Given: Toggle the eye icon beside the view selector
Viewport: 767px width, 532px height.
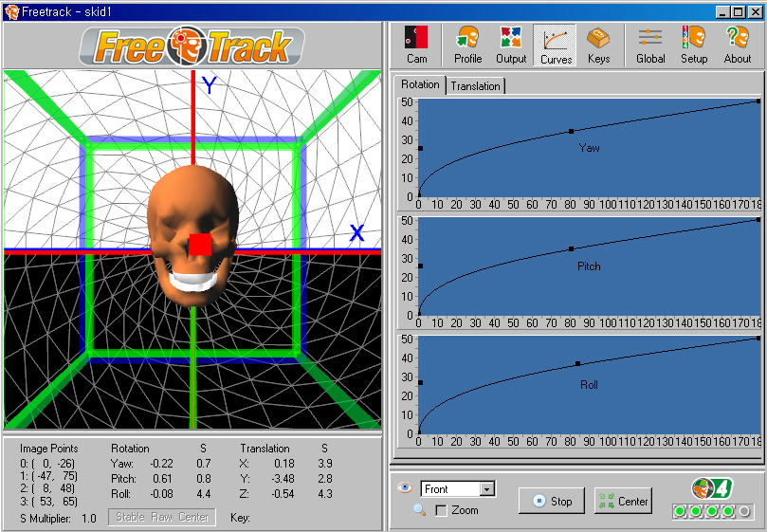Looking at the screenshot, I should [405, 488].
